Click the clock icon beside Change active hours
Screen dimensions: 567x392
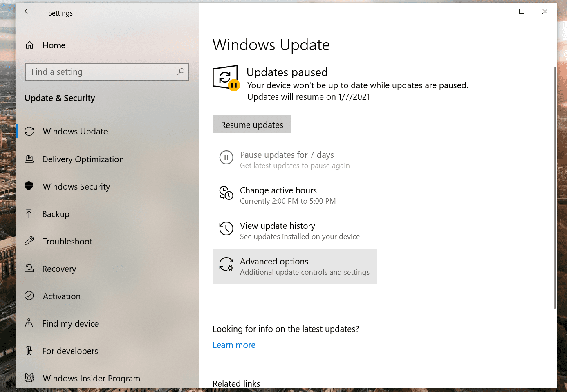(226, 193)
